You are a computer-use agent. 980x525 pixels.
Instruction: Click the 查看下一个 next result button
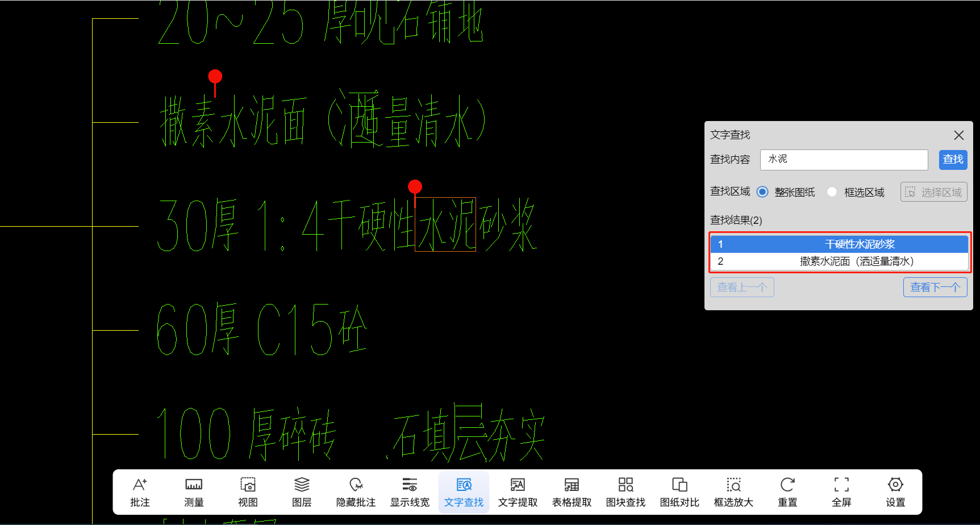[935, 287]
